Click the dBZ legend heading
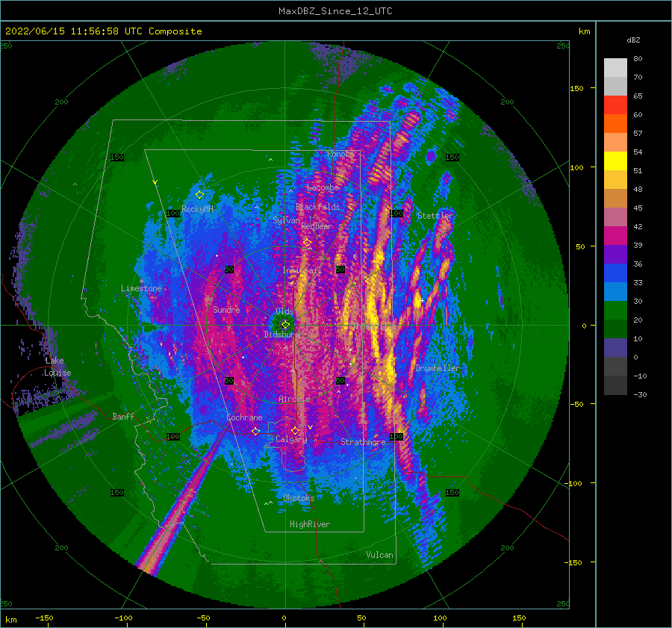This screenshot has width=672, height=628. [x=633, y=40]
